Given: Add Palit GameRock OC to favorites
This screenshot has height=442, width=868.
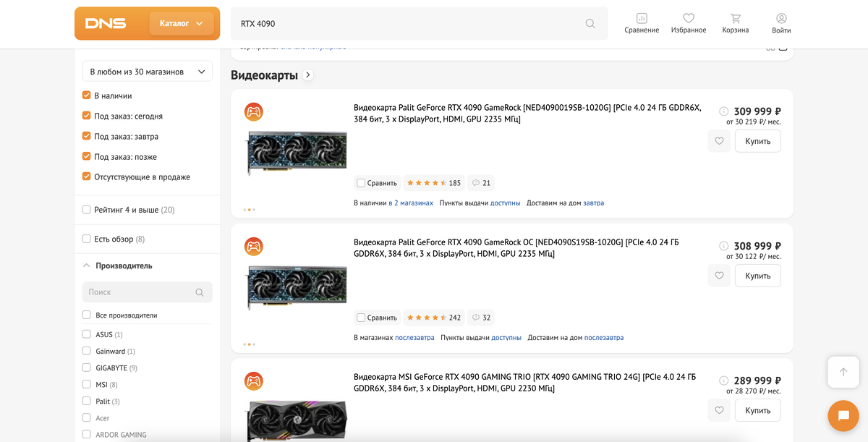Looking at the screenshot, I should [x=719, y=276].
